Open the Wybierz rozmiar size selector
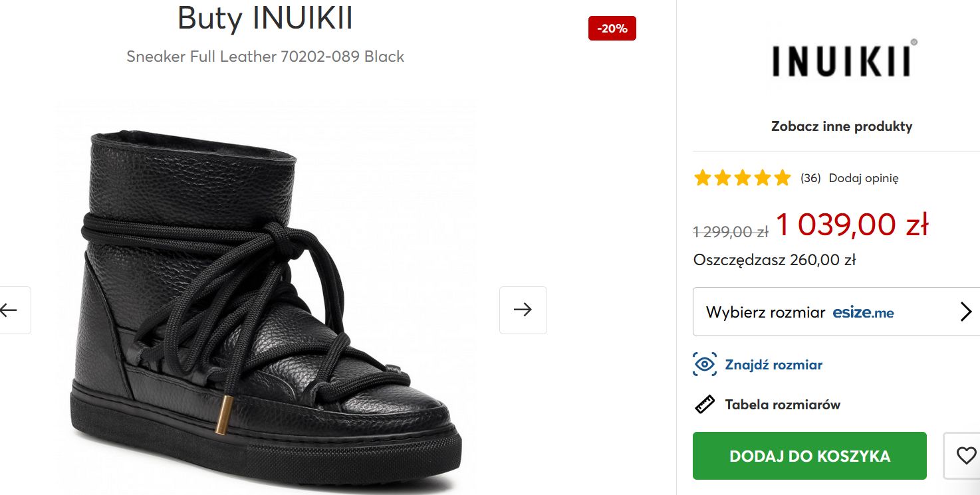Screen dimensions: 980x495 765,312
